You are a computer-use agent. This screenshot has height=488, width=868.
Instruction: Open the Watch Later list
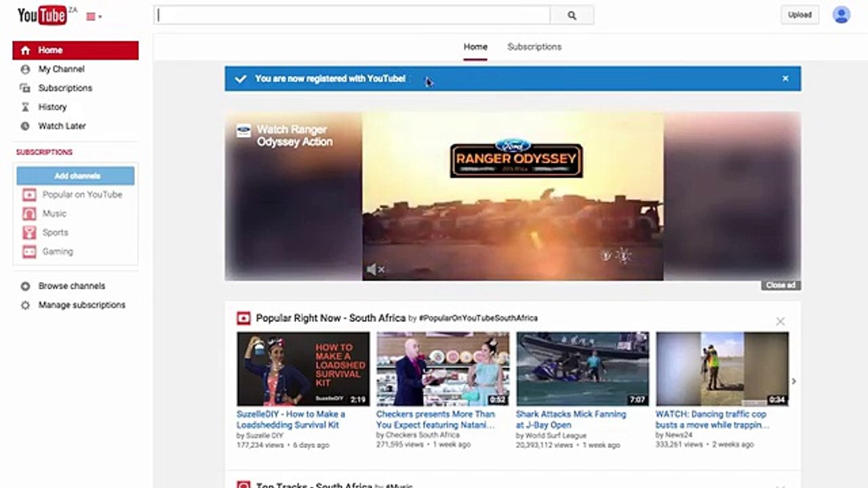62,126
